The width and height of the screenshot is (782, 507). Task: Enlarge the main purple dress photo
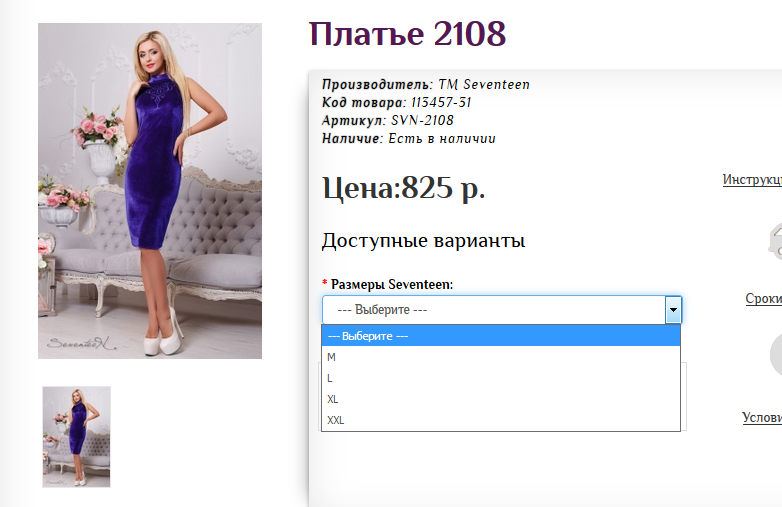click(x=150, y=190)
